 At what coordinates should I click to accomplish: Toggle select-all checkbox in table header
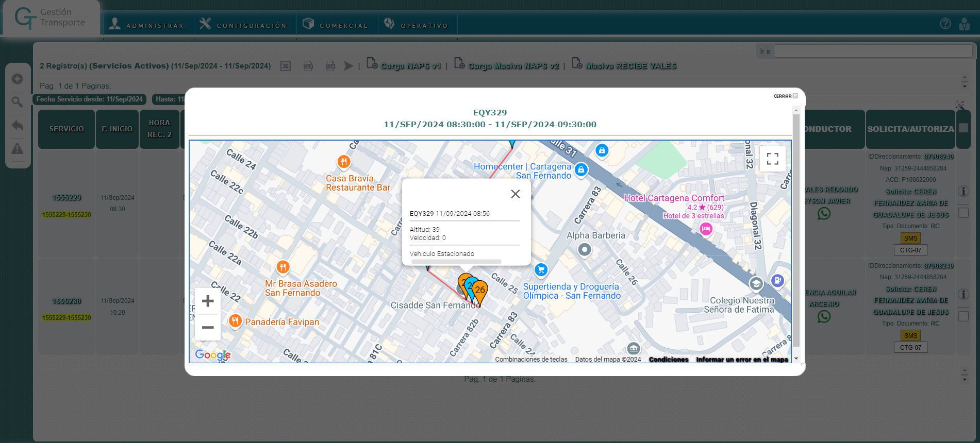coord(963,128)
